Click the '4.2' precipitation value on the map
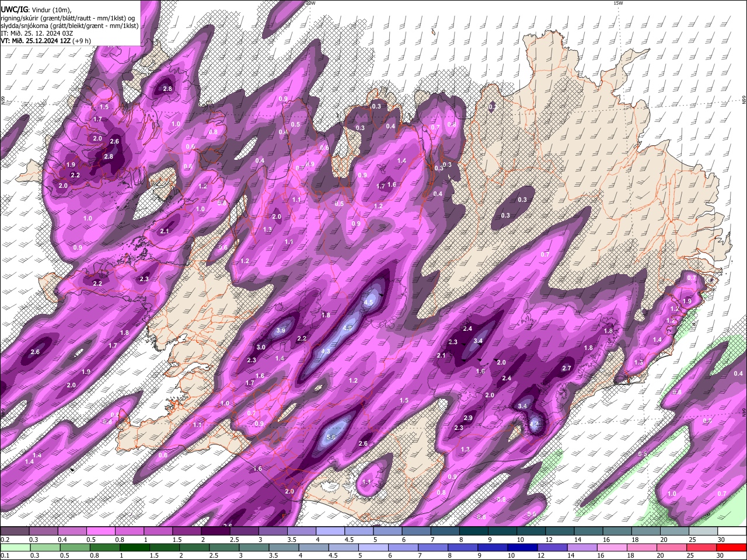Image resolution: width=747 pixels, height=560 pixels. point(536,423)
